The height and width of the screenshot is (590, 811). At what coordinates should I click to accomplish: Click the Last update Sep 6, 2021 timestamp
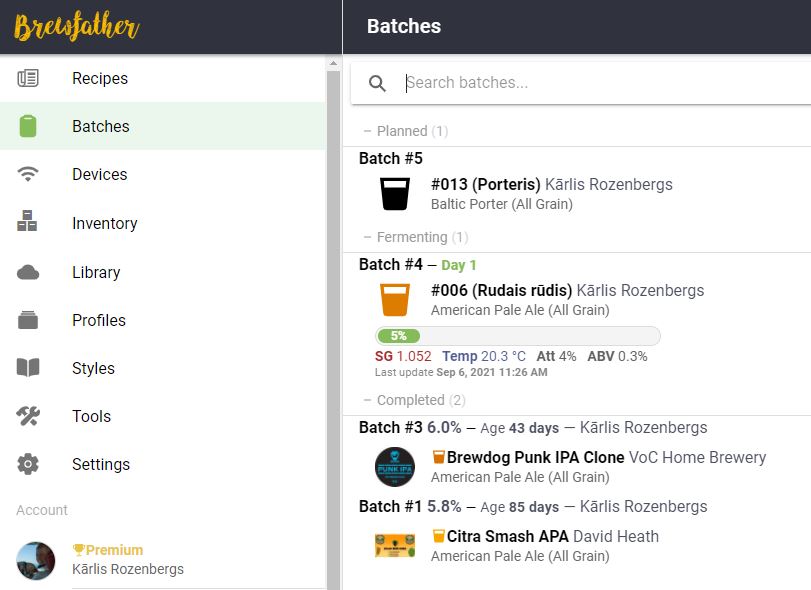tap(461, 372)
